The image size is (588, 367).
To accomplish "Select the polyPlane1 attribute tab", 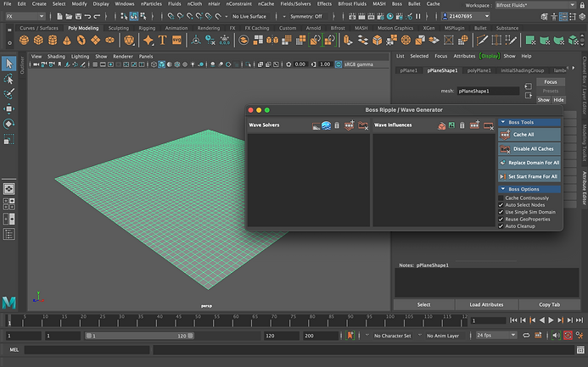I will pyautogui.click(x=479, y=70).
